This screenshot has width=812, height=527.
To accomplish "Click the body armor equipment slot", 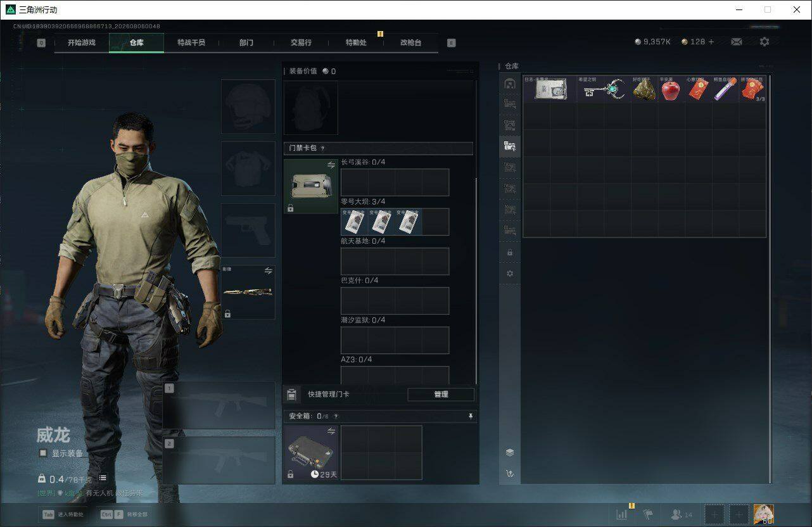I will (x=248, y=168).
